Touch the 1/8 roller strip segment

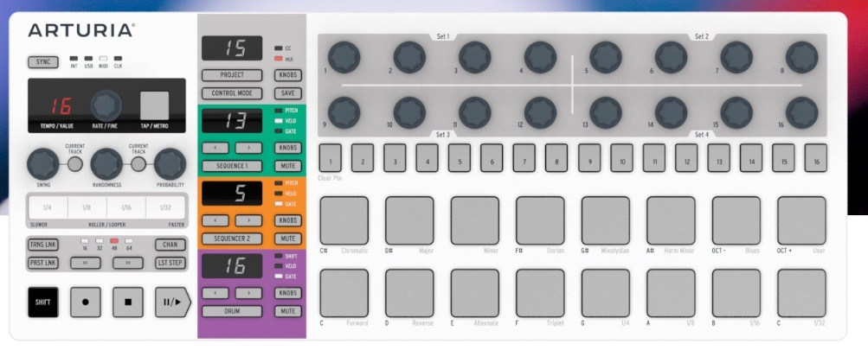point(87,207)
